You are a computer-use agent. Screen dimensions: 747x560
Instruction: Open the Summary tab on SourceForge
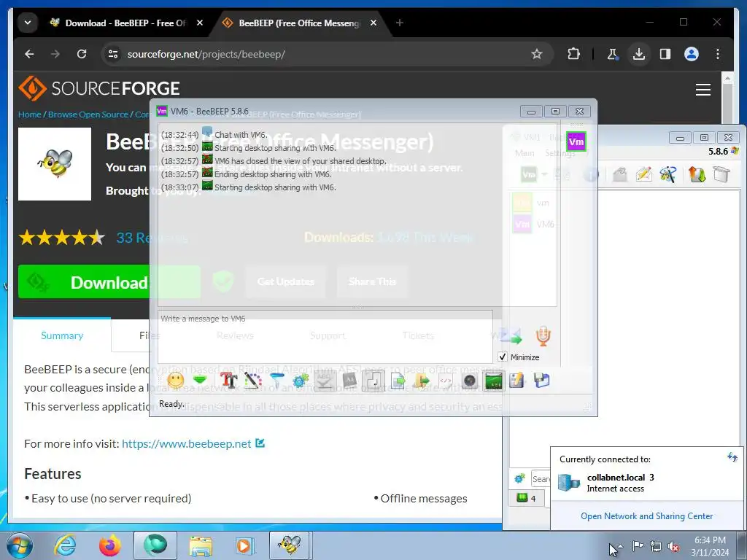[62, 335]
